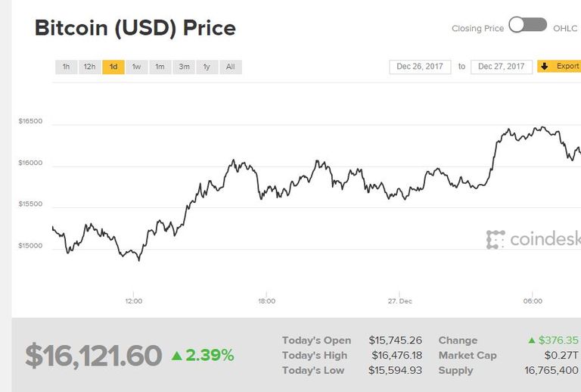The height and width of the screenshot is (392, 581).
Task: Show All price history
Action: pos(230,67)
